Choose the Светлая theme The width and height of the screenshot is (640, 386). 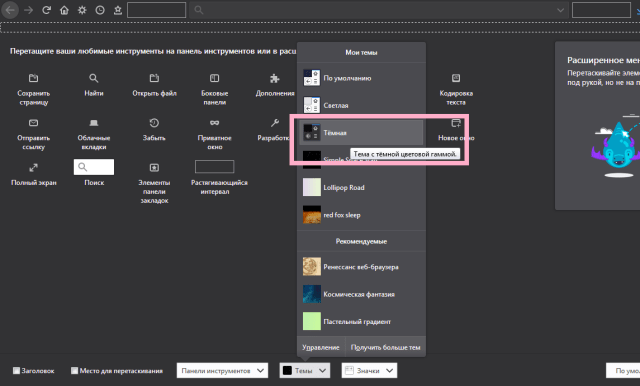pyautogui.click(x=361, y=105)
